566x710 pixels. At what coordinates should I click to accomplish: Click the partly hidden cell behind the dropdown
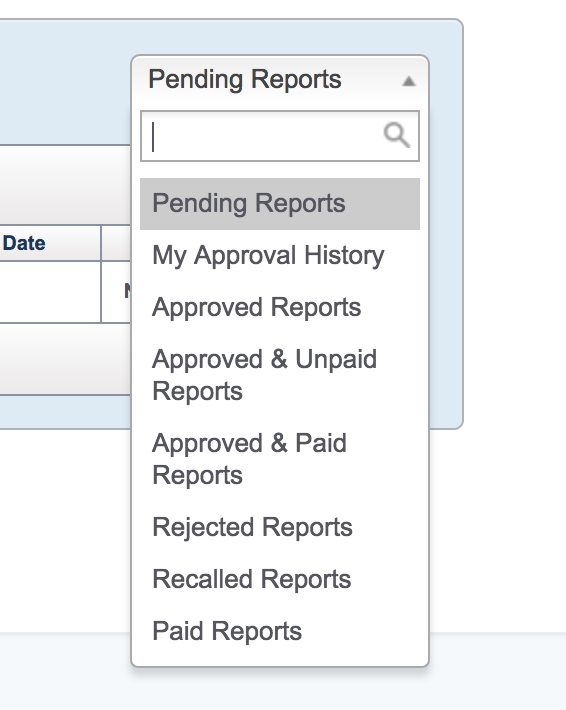116,292
